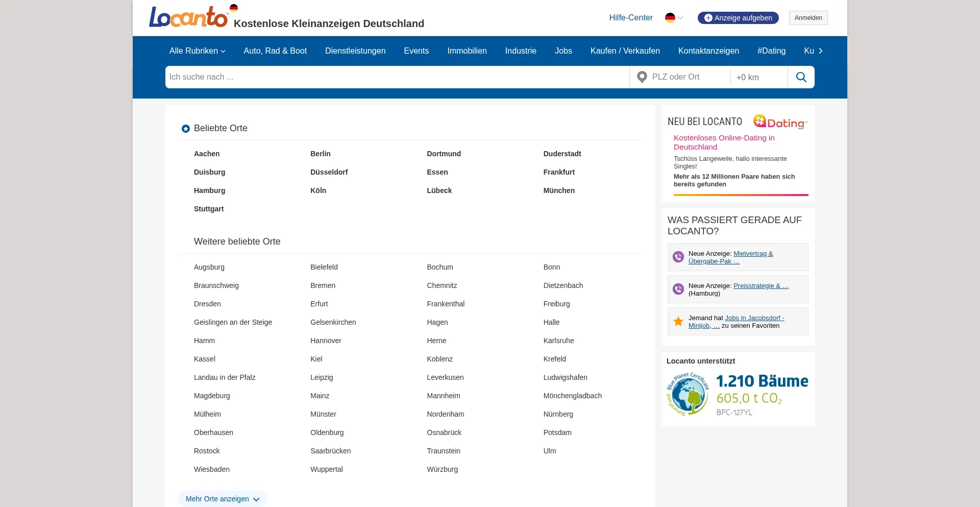980x507 pixels.
Task: Click the magnifying glass search icon
Action: (x=801, y=77)
